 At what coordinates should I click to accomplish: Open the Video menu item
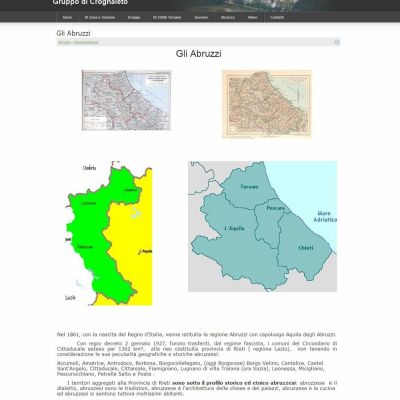[253, 17]
